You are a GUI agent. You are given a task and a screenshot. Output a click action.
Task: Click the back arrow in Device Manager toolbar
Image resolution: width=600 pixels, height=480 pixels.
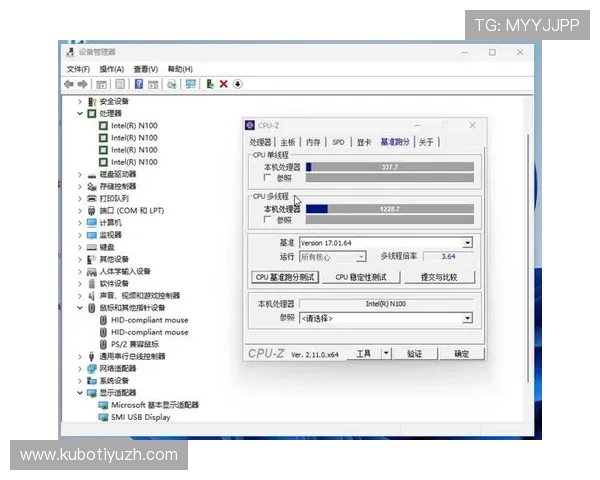tap(70, 84)
